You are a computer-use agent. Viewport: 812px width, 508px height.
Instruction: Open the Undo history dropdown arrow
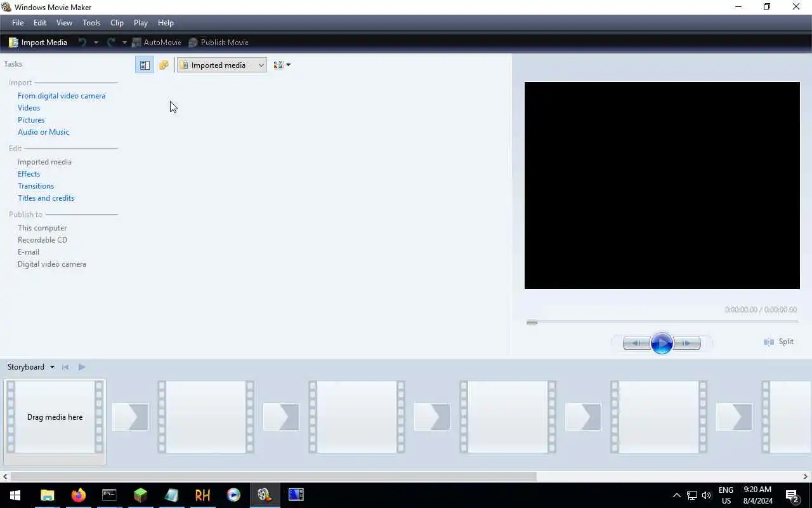pos(96,43)
